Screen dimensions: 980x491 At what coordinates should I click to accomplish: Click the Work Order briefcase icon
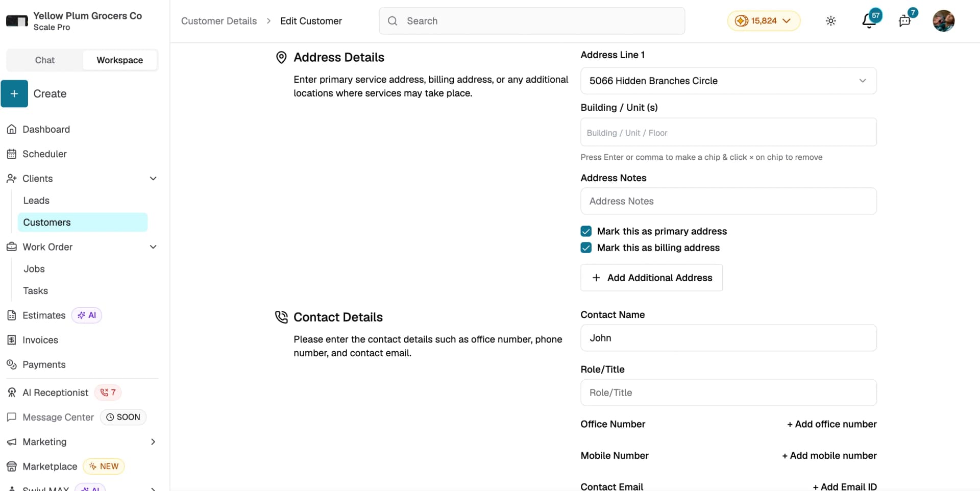coord(12,247)
